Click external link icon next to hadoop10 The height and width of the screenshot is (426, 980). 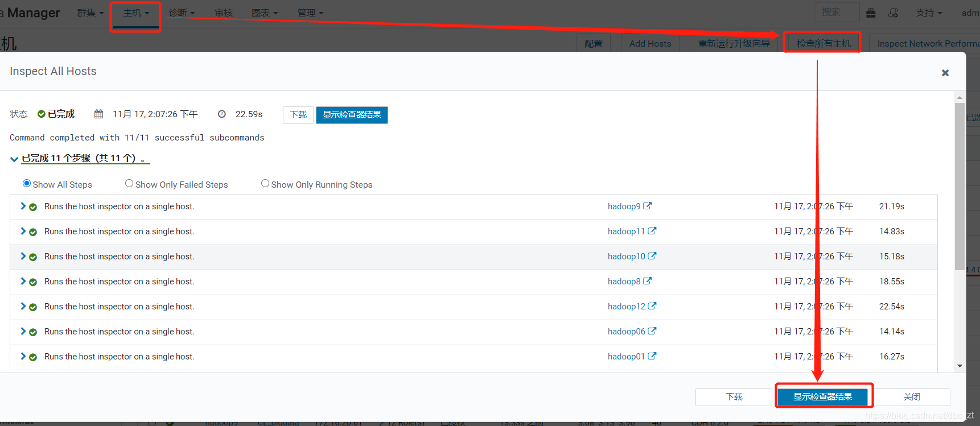pyautogui.click(x=652, y=256)
